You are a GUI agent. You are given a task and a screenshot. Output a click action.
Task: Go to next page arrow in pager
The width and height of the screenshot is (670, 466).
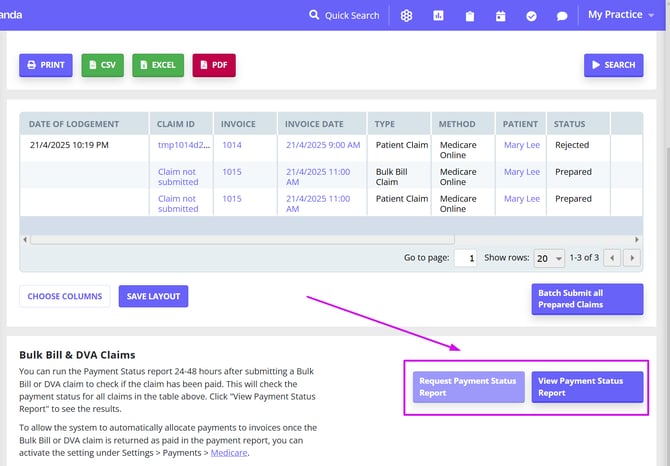[x=630, y=258]
